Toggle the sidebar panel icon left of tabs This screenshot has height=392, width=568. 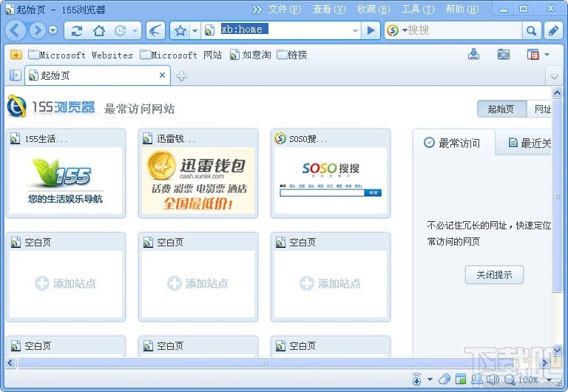click(16, 75)
